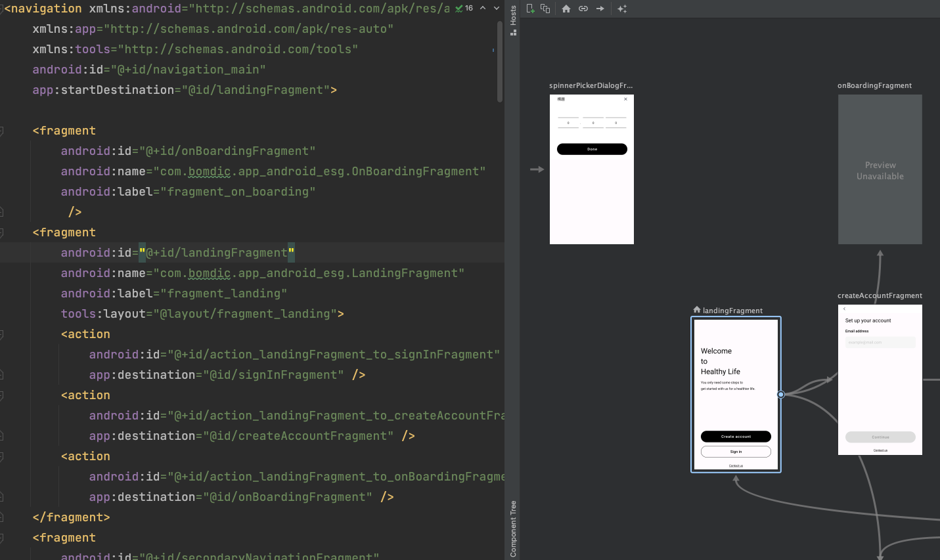Viewport: 940px width, 560px height.
Task: Click action_landingFragment_to_onBoardingFragme id line
Action: [297, 477]
